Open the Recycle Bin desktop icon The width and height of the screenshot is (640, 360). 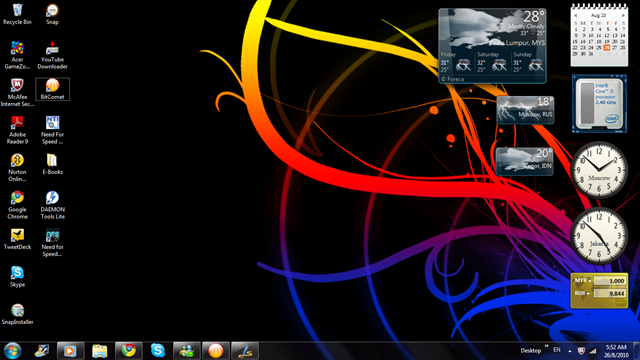click(17, 14)
